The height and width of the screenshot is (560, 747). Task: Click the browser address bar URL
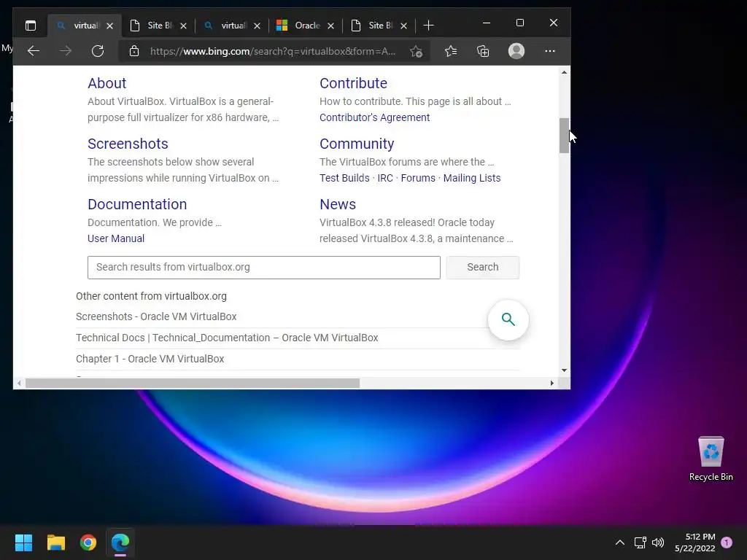tap(273, 52)
